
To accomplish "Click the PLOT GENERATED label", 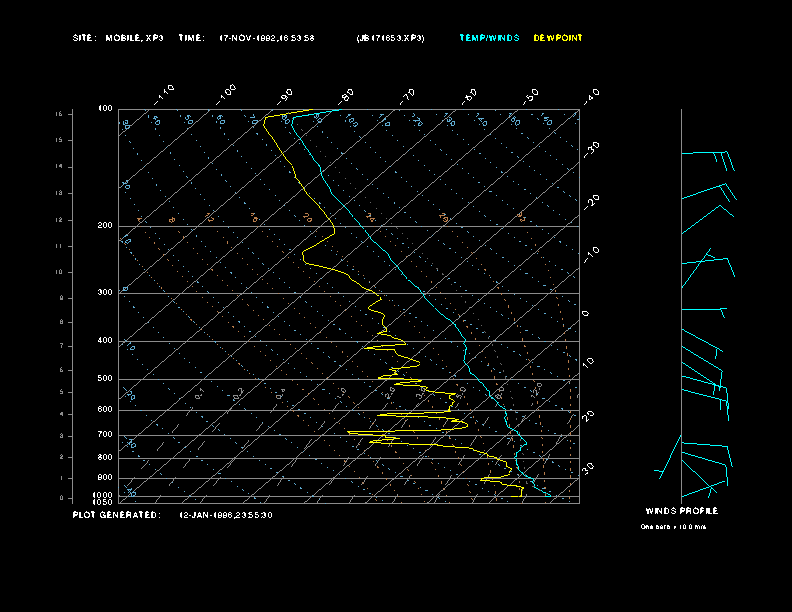I will pos(116,515).
